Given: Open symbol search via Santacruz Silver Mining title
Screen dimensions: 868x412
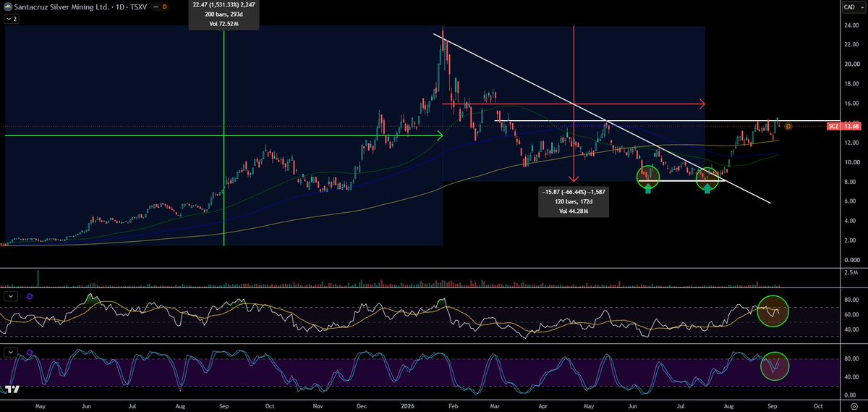Looking at the screenshot, I should (60, 7).
